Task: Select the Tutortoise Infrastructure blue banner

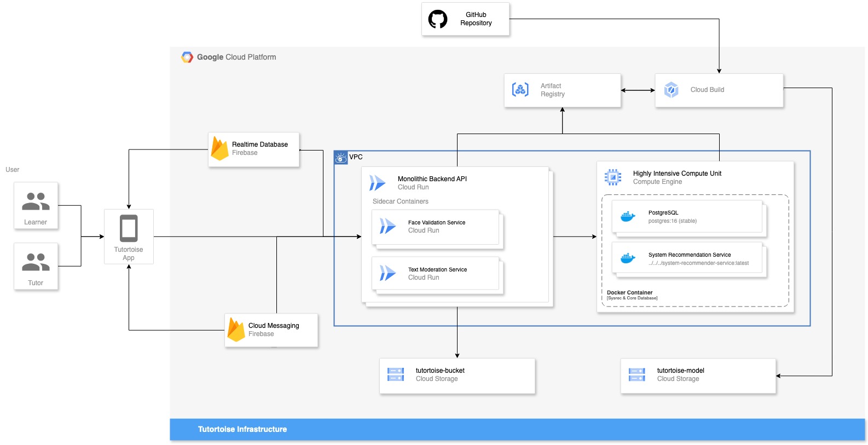Action: 517,430
